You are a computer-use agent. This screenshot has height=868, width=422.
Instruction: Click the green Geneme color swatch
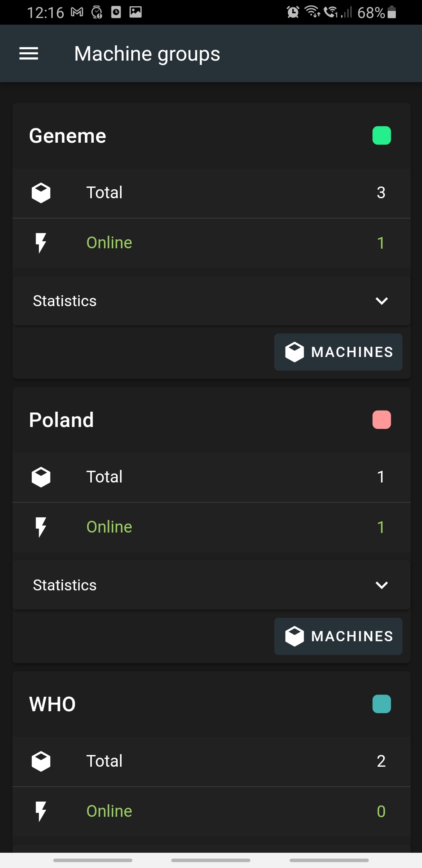381,136
